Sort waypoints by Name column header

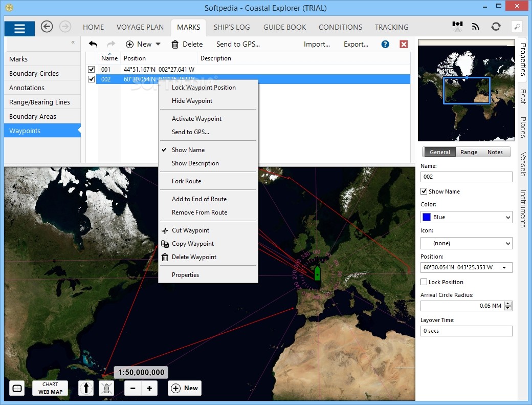[109, 58]
